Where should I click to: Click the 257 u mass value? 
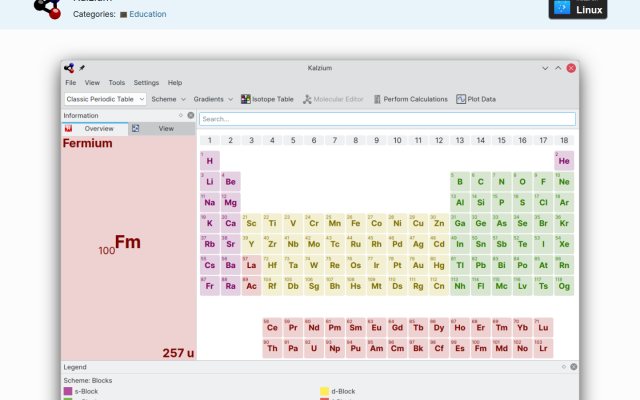(178, 353)
